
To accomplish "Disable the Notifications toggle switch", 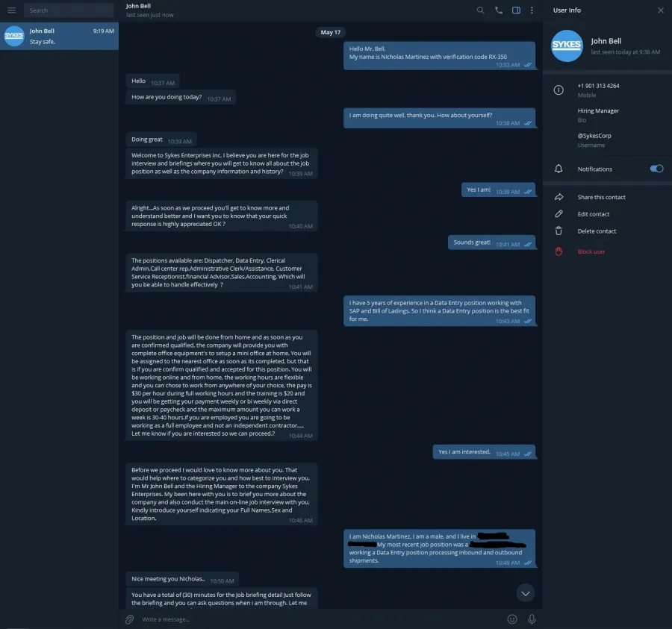I will tap(656, 169).
